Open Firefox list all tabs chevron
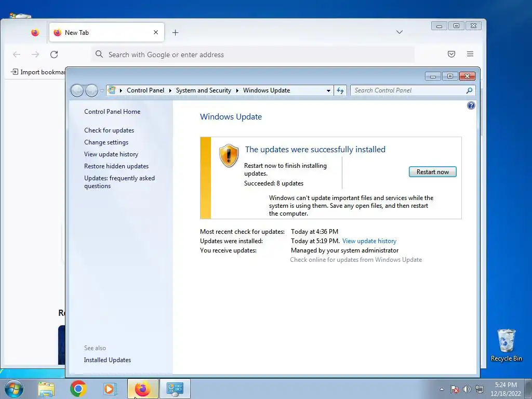 (400, 32)
